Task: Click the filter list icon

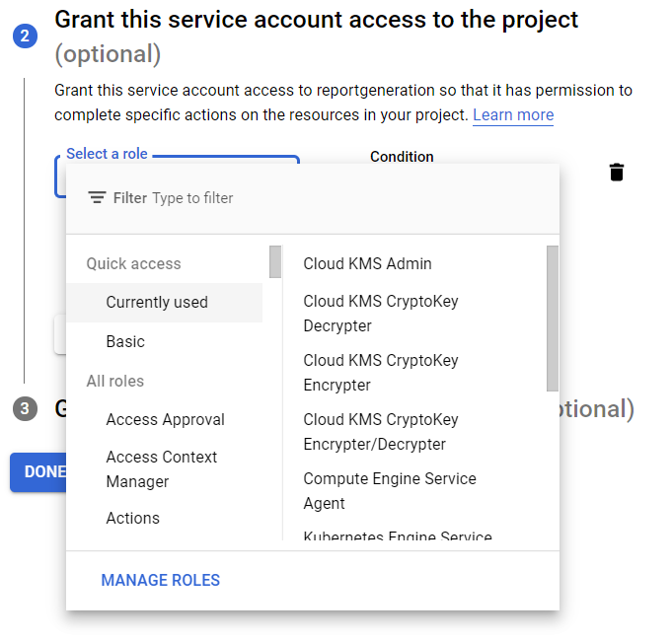Action: (97, 198)
